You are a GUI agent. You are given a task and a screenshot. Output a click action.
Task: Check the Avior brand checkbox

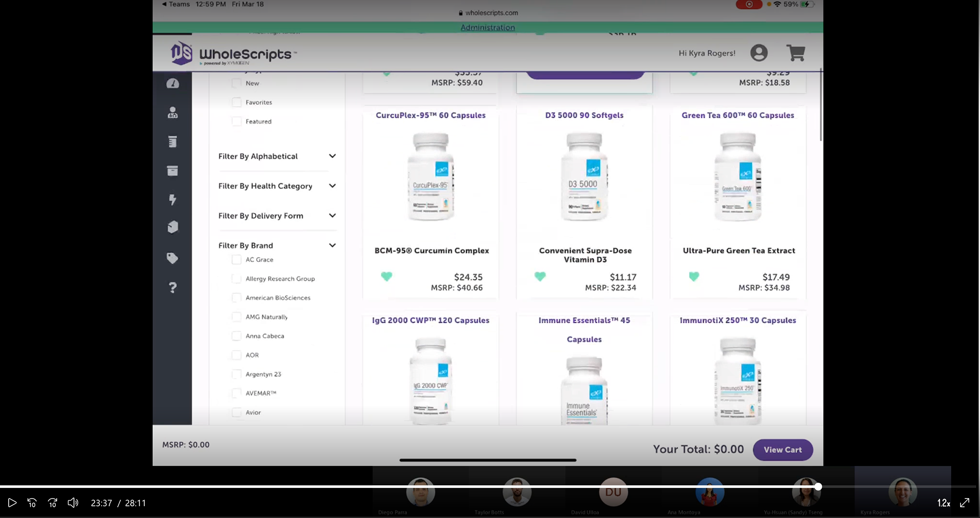pyautogui.click(x=236, y=412)
